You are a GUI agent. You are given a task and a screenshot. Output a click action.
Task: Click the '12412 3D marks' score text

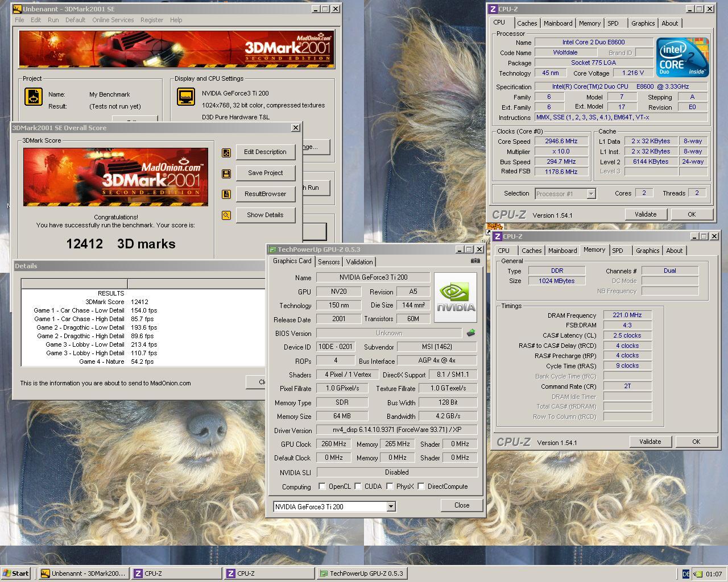(121, 244)
